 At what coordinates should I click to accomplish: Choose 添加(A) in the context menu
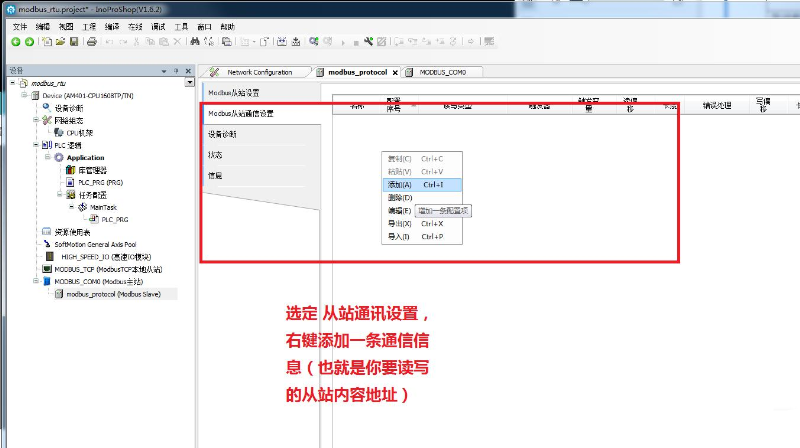tap(422, 185)
